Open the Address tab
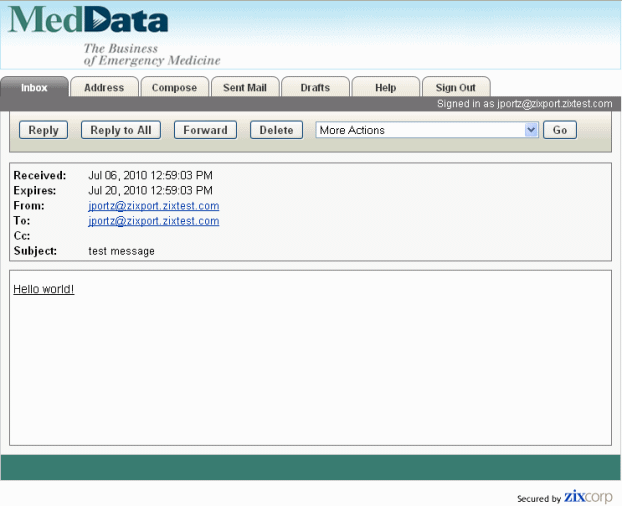This screenshot has width=622, height=506. tap(104, 88)
